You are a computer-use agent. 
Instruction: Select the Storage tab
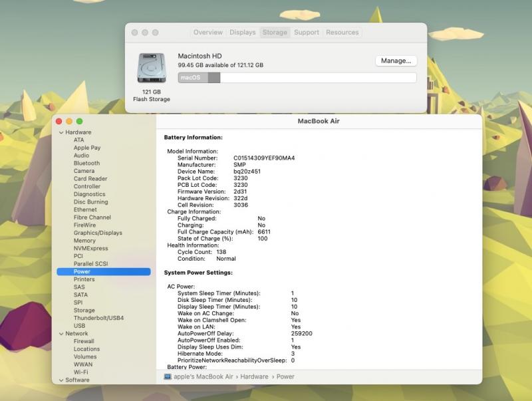[x=275, y=32]
